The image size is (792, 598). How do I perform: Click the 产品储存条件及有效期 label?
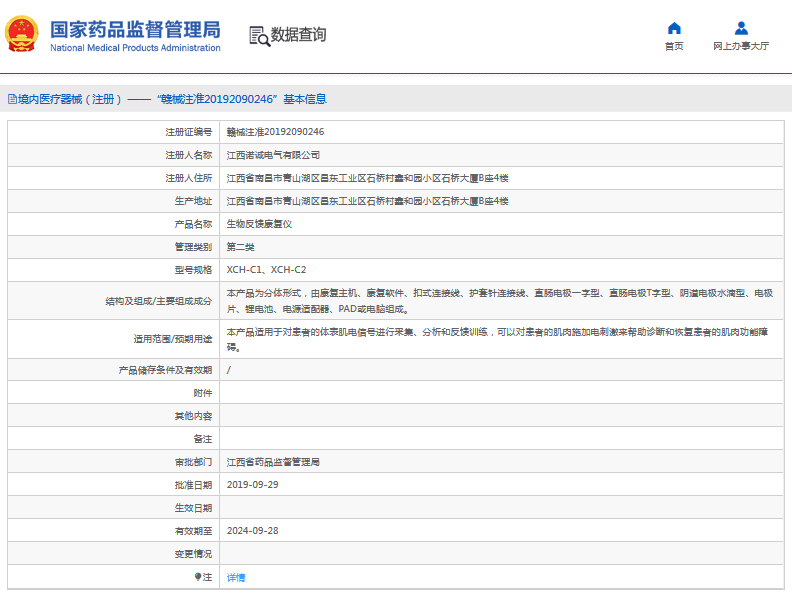(166, 370)
